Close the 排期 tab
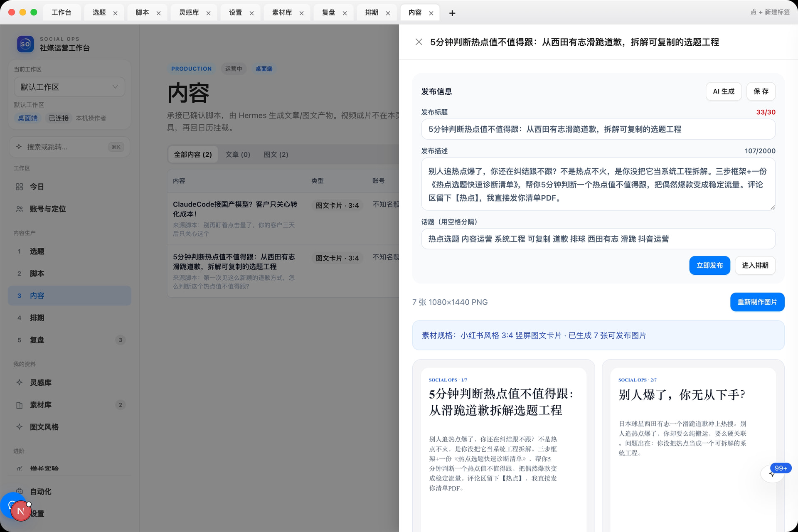Image resolution: width=798 pixels, height=532 pixels. click(x=388, y=13)
